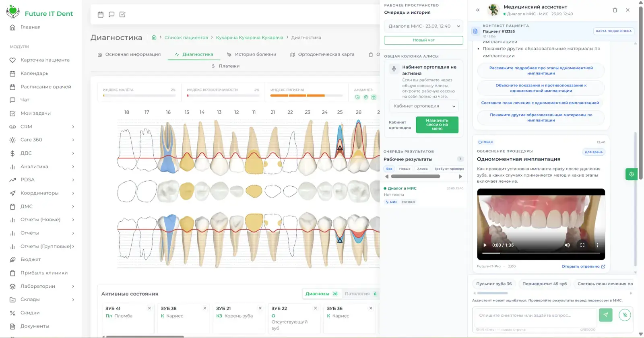644x338 pixels.
Task: Switch to Платежи tab
Action: pyautogui.click(x=225, y=66)
